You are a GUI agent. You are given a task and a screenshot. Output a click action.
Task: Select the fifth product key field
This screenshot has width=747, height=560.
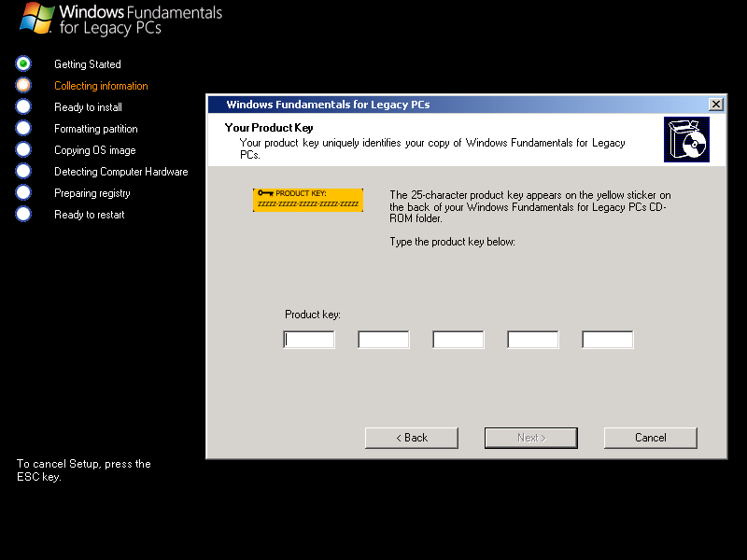coord(608,340)
